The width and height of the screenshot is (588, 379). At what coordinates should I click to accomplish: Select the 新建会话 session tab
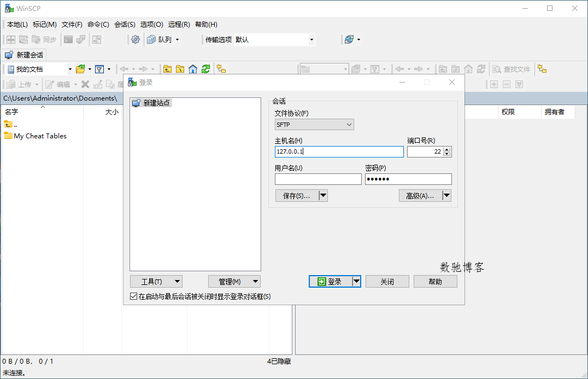25,55
